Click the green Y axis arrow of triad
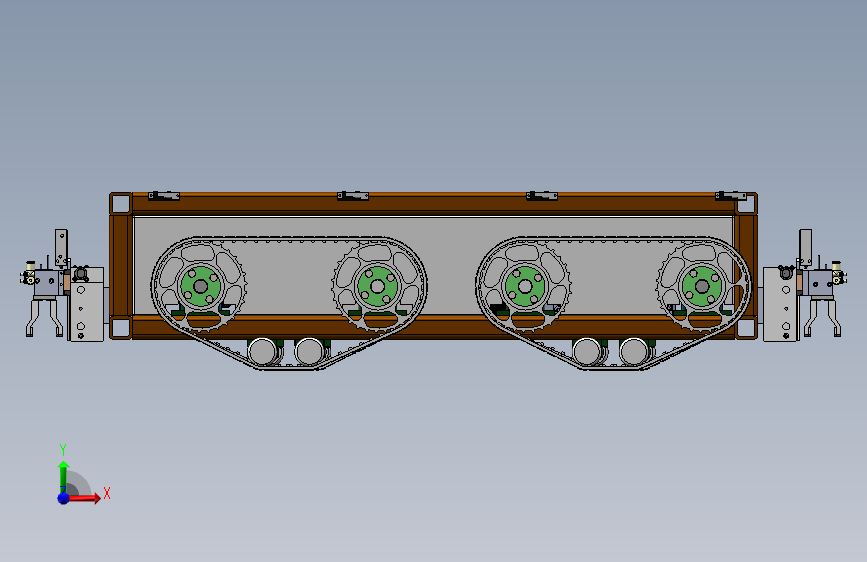Image resolution: width=867 pixels, height=562 pixels. pyautogui.click(x=63, y=476)
